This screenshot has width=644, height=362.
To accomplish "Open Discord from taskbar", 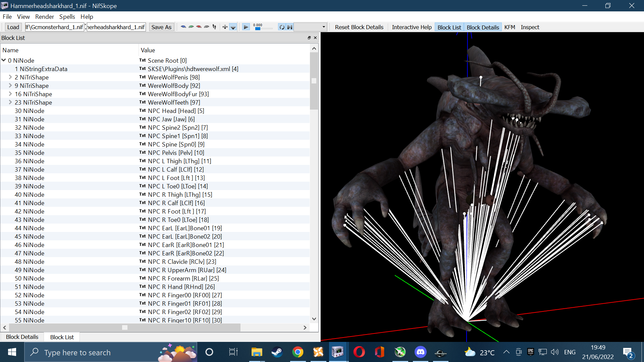I will coord(420,352).
